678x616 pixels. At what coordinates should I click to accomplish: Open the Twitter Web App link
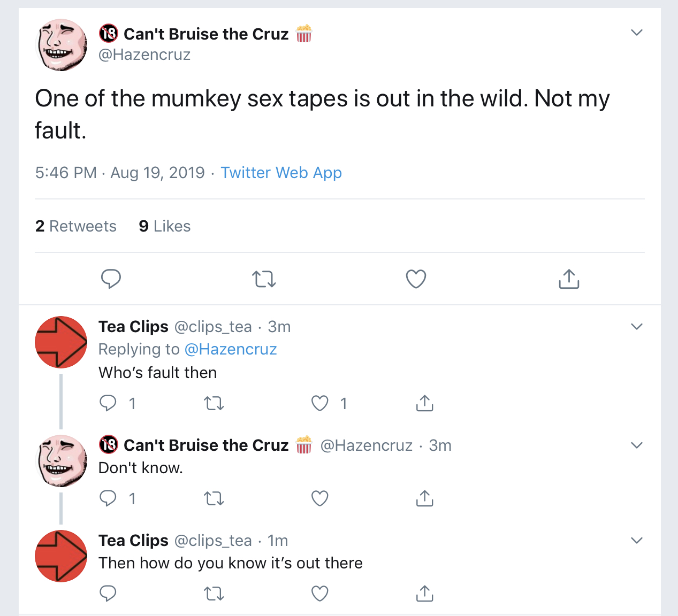point(281,173)
